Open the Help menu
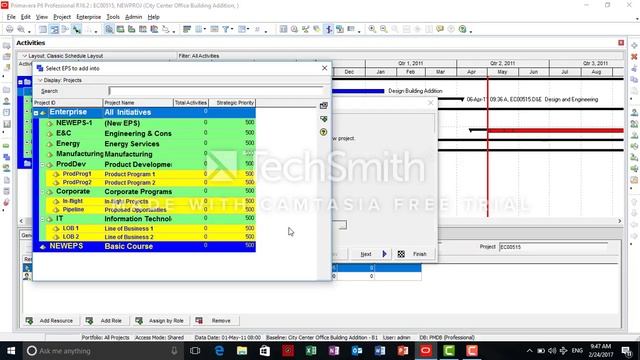 click(x=153, y=17)
